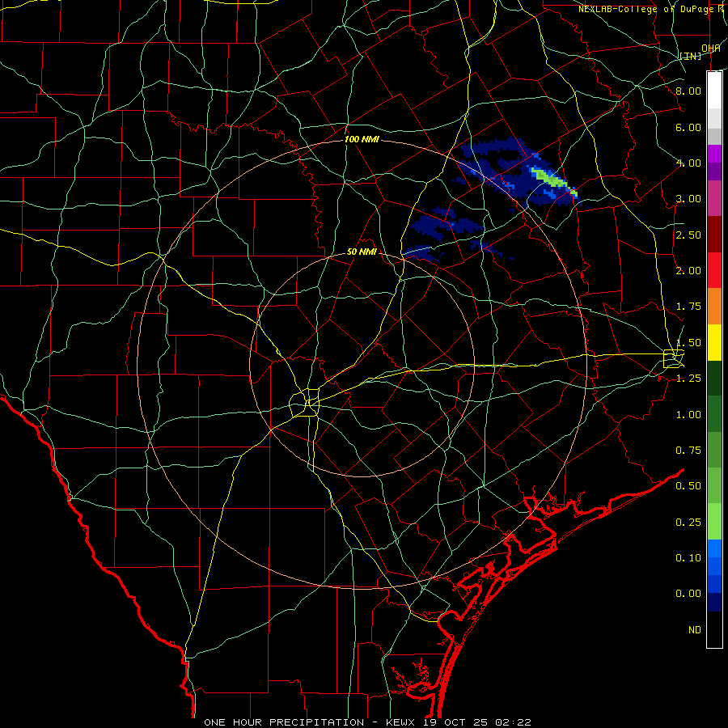
Task: Select the 2.50 legend label
Action: 688,235
